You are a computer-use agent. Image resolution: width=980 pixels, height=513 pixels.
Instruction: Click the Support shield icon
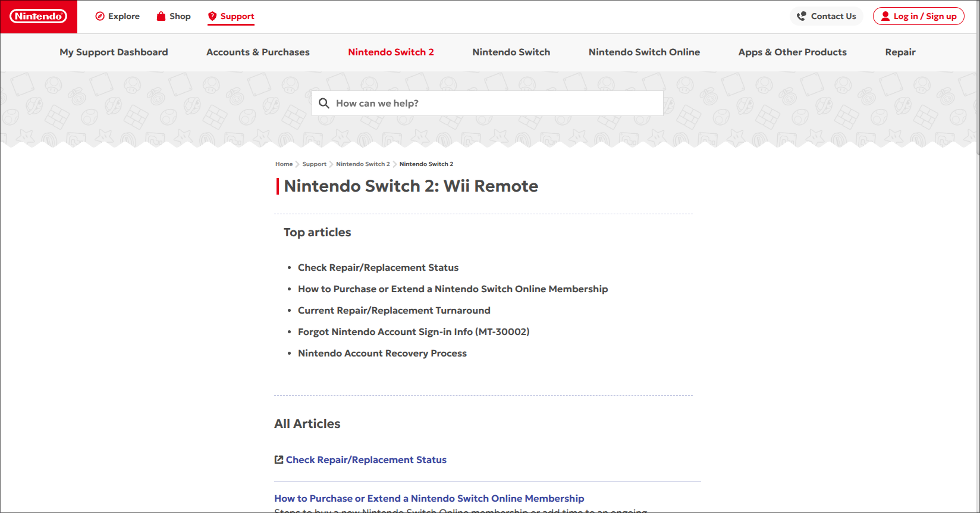[212, 16]
